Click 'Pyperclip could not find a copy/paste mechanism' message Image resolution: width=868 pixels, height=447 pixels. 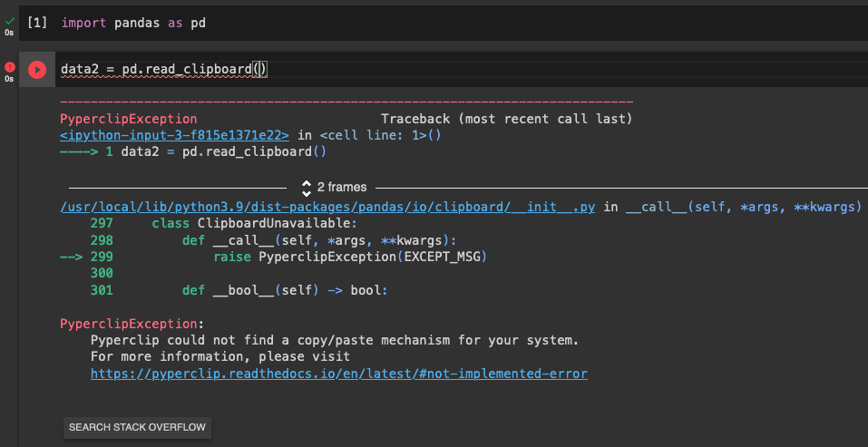coord(335,340)
